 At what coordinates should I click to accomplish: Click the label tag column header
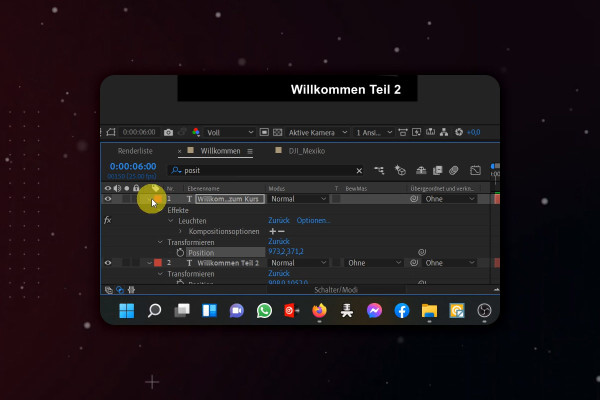pyautogui.click(x=155, y=188)
